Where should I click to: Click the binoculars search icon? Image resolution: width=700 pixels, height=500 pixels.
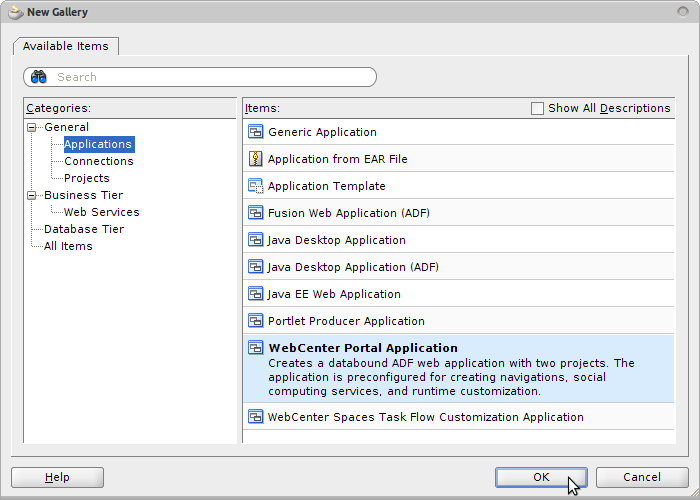(39, 77)
